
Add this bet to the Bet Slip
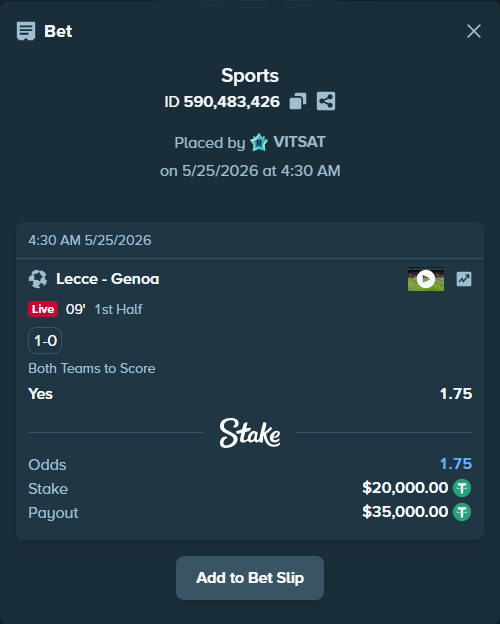[x=250, y=578]
